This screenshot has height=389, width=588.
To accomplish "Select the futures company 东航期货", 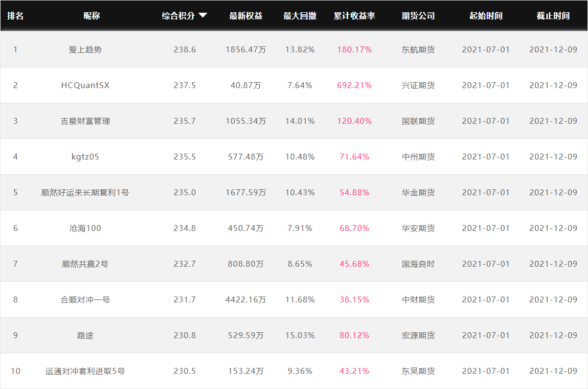I will coord(418,49).
